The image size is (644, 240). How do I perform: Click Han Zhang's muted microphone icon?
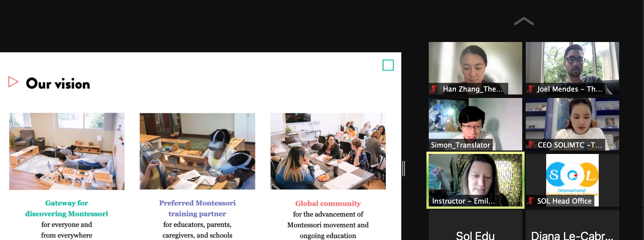point(434,89)
